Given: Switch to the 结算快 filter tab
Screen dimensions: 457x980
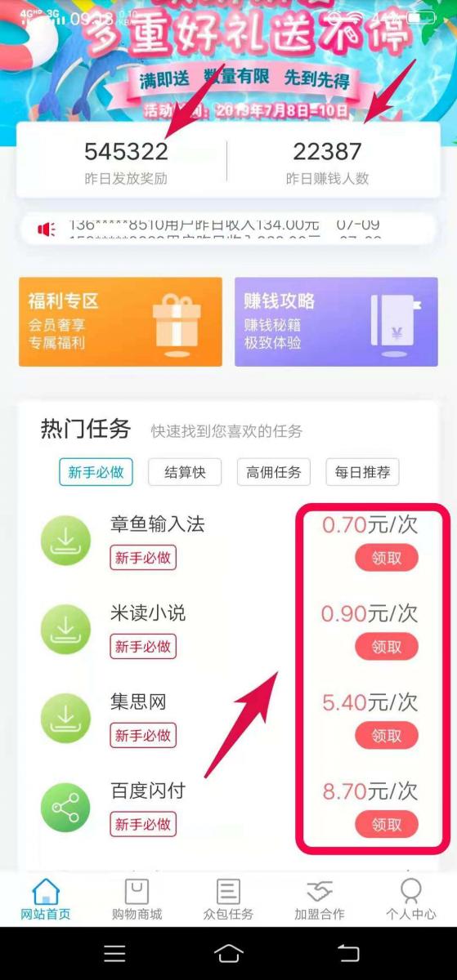Looking at the screenshot, I should click(x=185, y=471).
